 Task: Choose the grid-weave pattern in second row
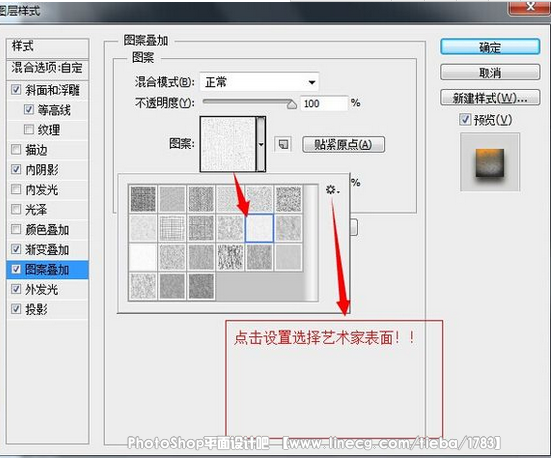(x=172, y=228)
